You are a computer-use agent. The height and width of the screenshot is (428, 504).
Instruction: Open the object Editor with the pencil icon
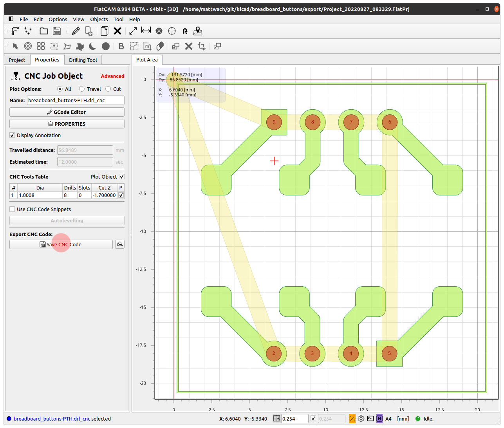[76, 31]
